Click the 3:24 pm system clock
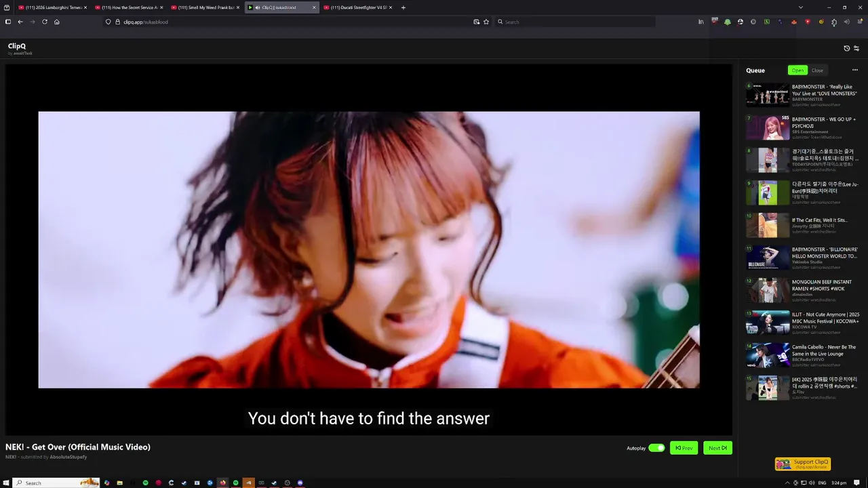The width and height of the screenshot is (868, 488). 839,483
